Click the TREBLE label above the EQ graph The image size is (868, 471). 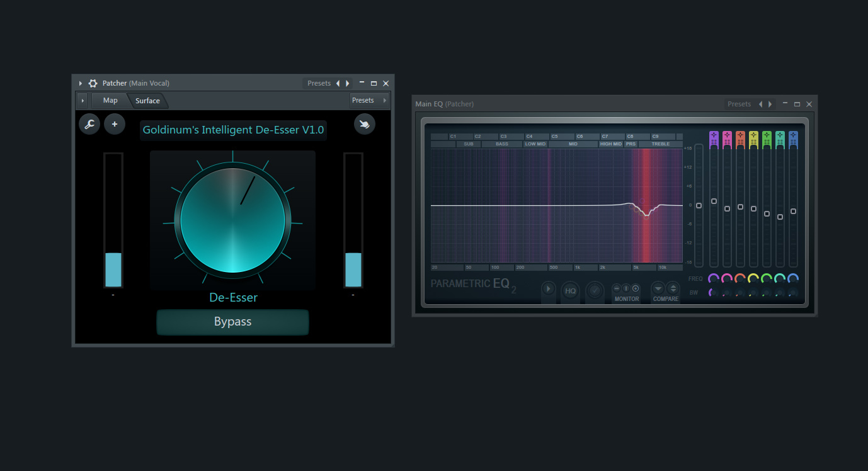(661, 144)
